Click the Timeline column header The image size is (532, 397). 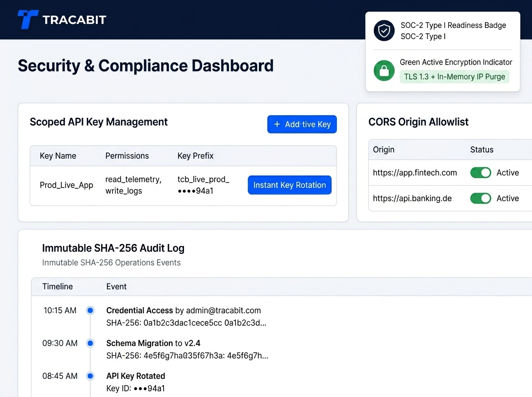click(x=58, y=287)
